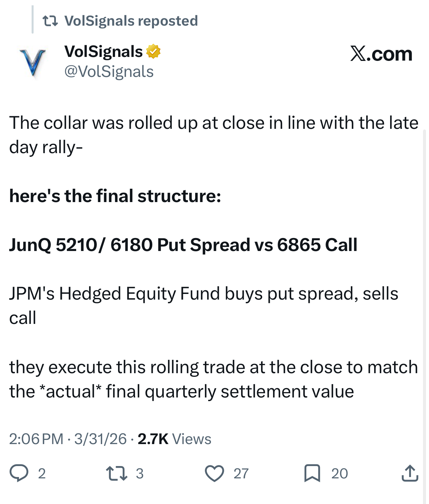Click the like count showing 27
The width and height of the screenshot is (429, 504).
241,472
